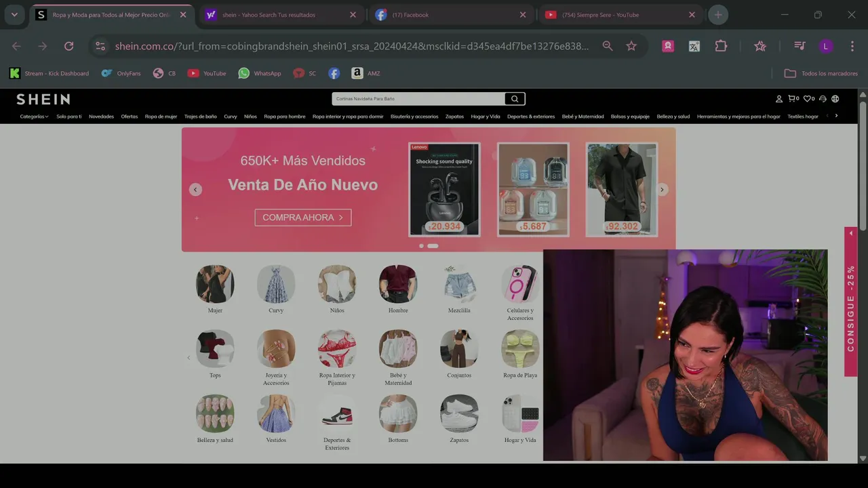Go to next banner slide arrow

tap(662, 190)
